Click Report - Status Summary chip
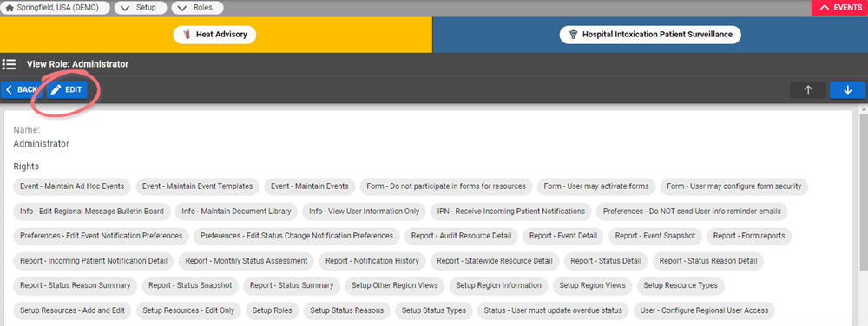The width and height of the screenshot is (868, 326). [292, 285]
